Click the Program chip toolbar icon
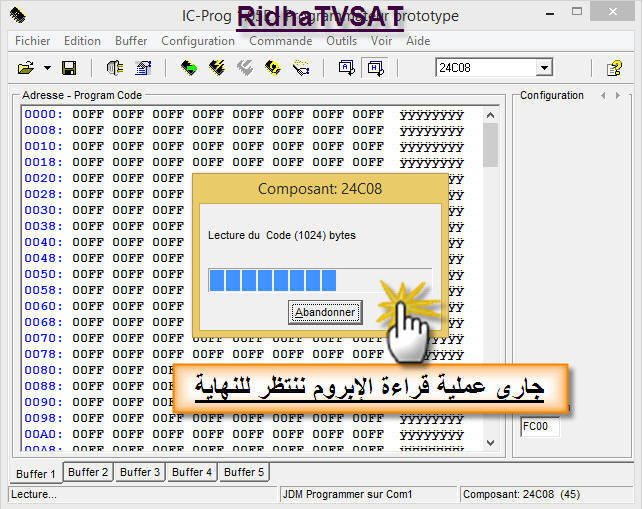The width and height of the screenshot is (643, 509). coord(216,68)
